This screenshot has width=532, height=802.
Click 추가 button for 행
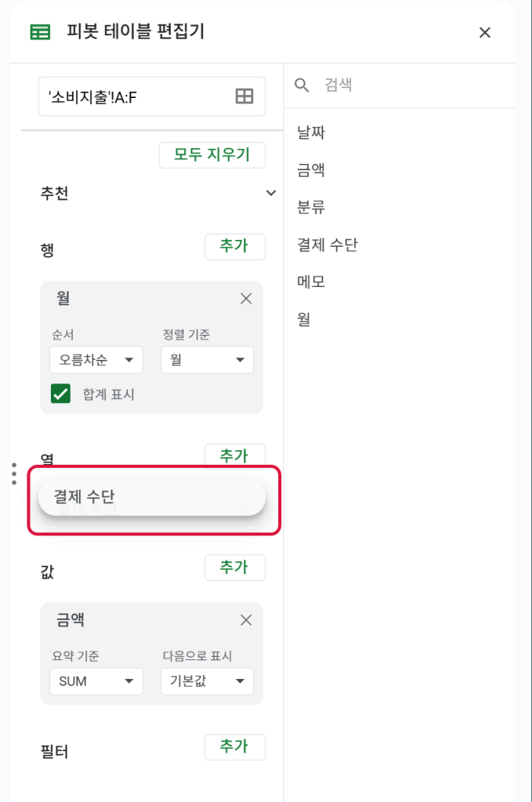coord(234,246)
